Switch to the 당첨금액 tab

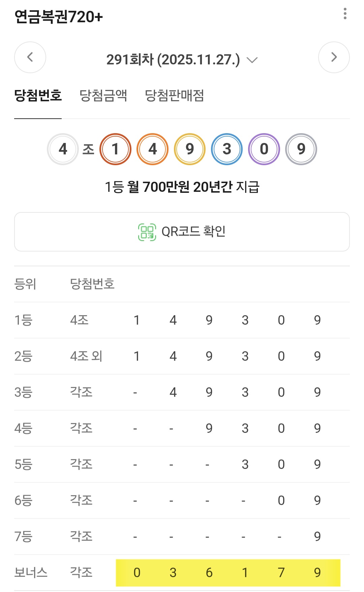click(x=103, y=95)
